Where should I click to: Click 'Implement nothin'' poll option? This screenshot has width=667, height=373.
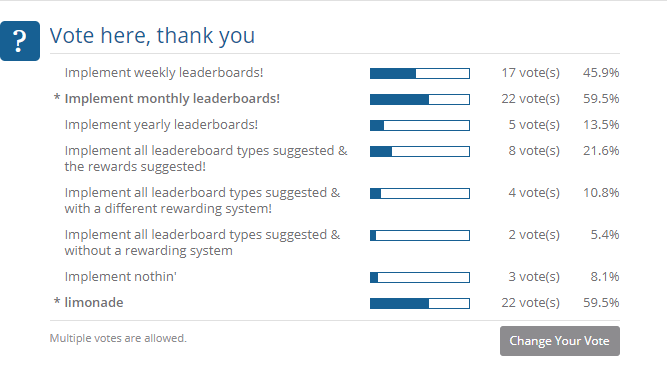pos(120,277)
